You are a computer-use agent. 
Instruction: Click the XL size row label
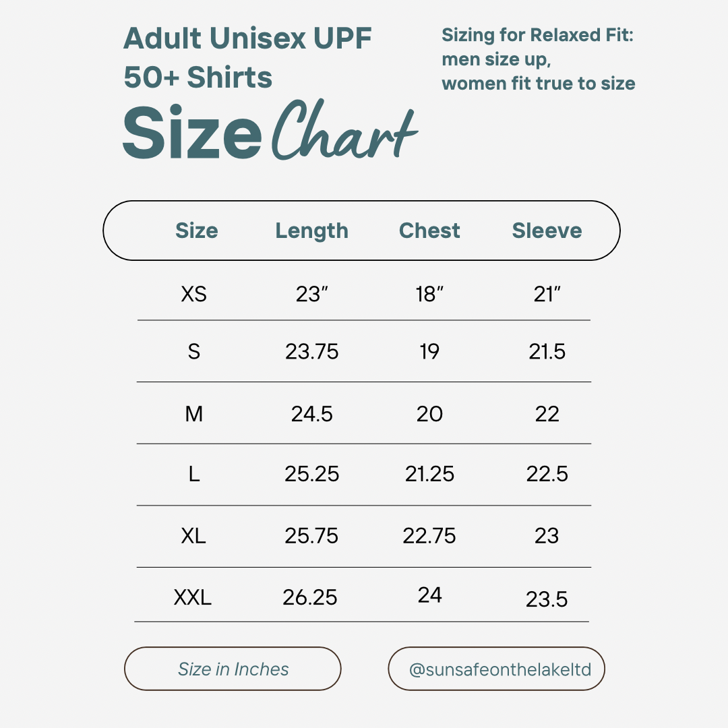click(x=193, y=536)
